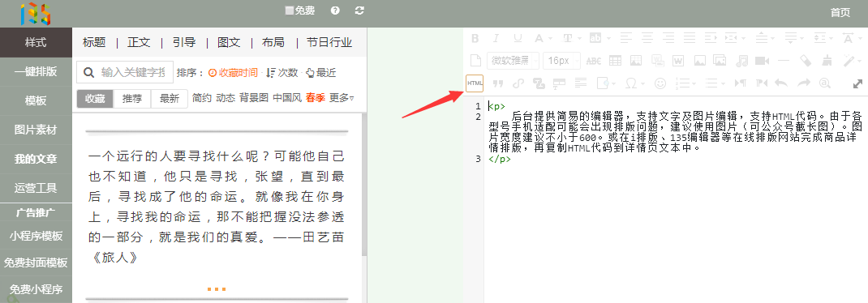
Task: Click the new blank document icon
Action: (475, 60)
